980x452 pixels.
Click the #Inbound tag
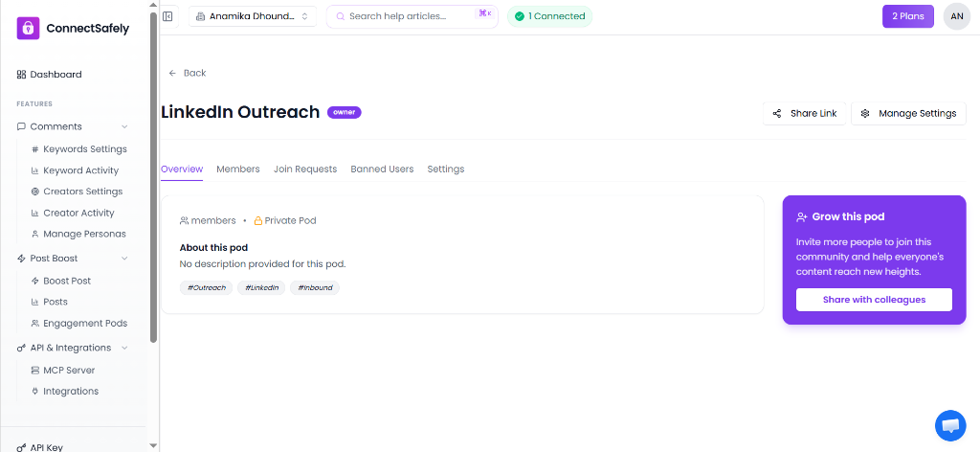click(314, 287)
